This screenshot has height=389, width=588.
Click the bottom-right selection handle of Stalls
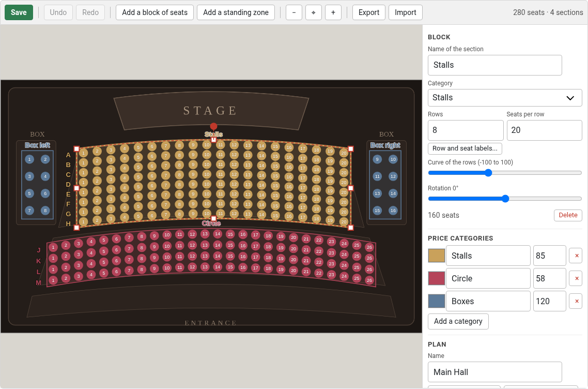coord(351,228)
